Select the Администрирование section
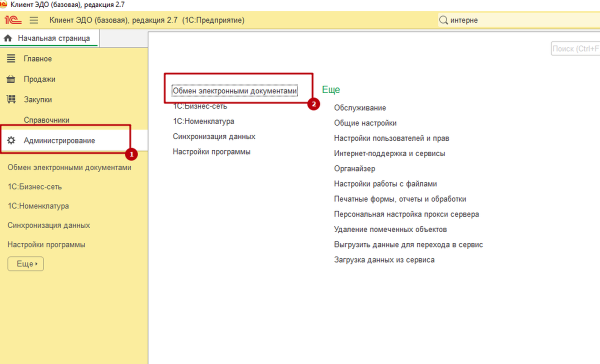The image size is (600, 364). point(59,140)
